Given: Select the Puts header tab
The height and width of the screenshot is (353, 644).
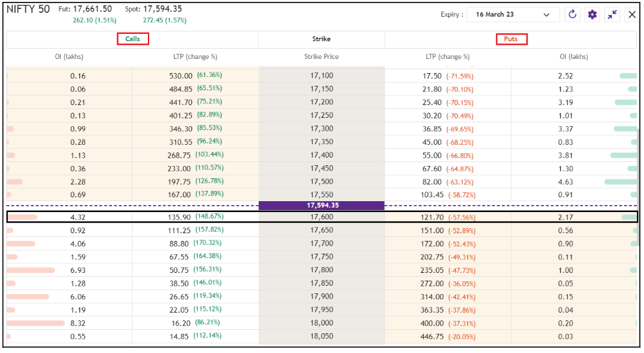Looking at the screenshot, I should click(511, 39).
